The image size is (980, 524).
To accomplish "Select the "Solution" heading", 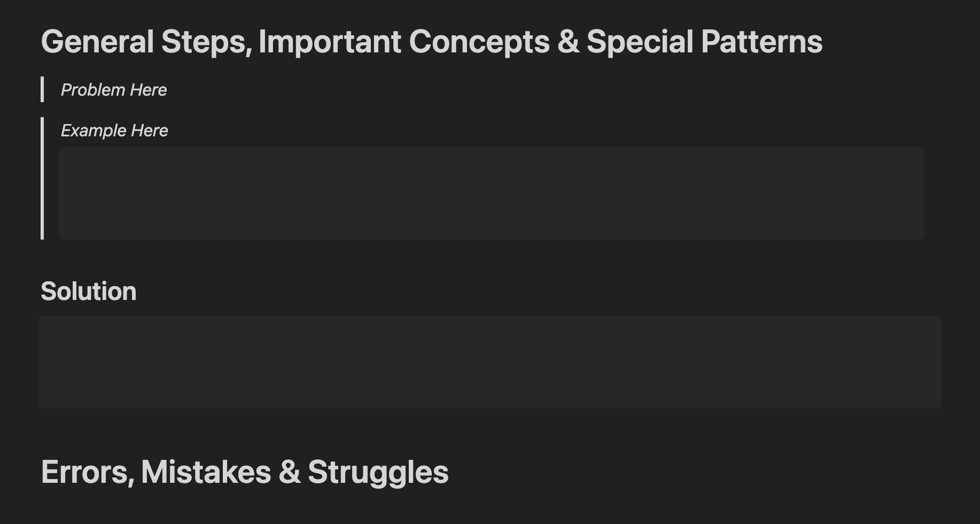I will (89, 291).
